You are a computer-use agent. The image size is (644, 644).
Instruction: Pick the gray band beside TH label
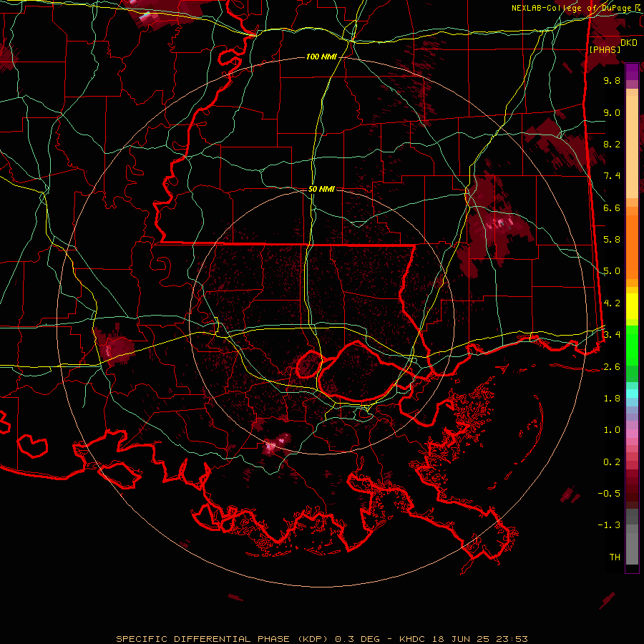[632, 550]
